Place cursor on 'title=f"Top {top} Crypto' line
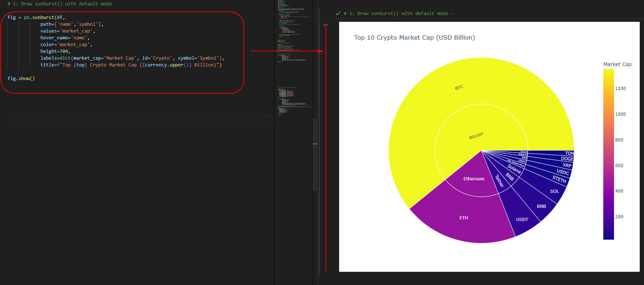The image size is (644, 285). (131, 65)
